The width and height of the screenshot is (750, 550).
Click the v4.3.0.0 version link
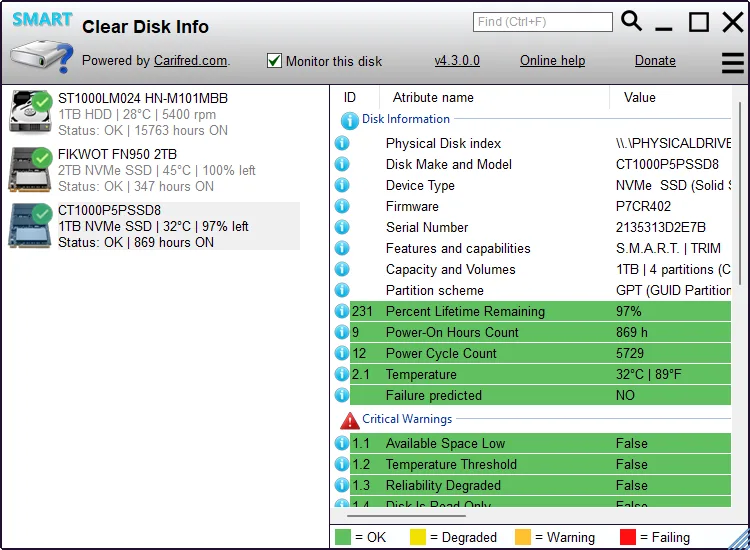click(457, 61)
